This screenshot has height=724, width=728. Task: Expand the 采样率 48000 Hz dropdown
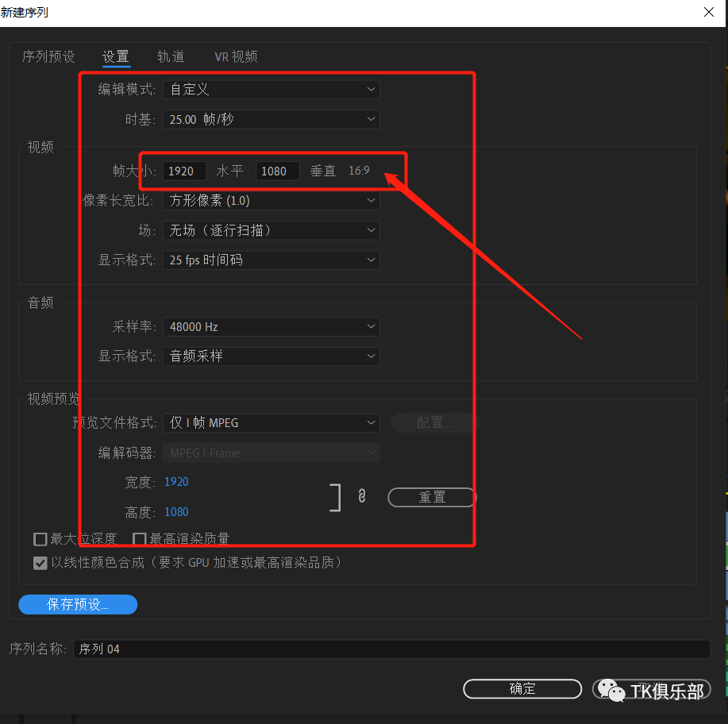tap(271, 327)
